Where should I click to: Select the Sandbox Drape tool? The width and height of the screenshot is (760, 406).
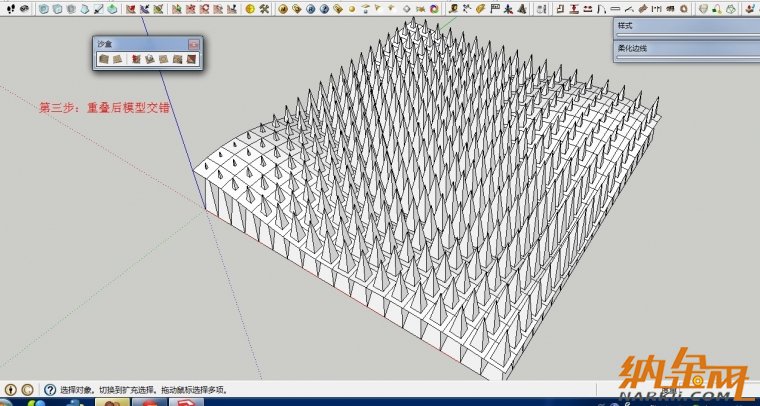162,59
